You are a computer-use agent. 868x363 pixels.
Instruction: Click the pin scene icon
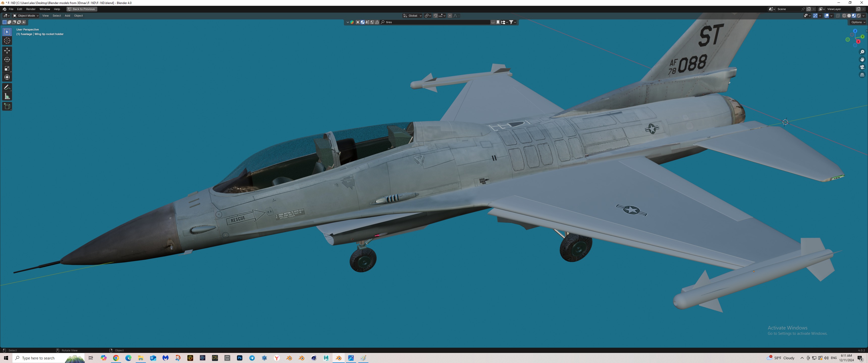(x=803, y=9)
